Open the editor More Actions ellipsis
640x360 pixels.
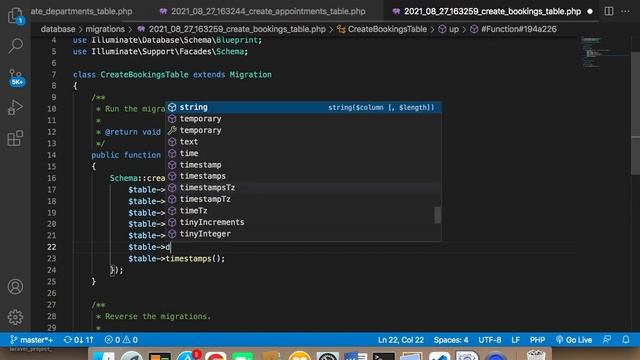coord(625,11)
